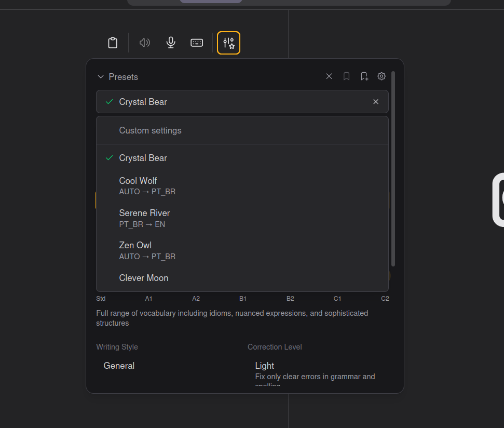504x428 pixels.
Task: Pick the Serene River preset option
Action: pos(144,218)
